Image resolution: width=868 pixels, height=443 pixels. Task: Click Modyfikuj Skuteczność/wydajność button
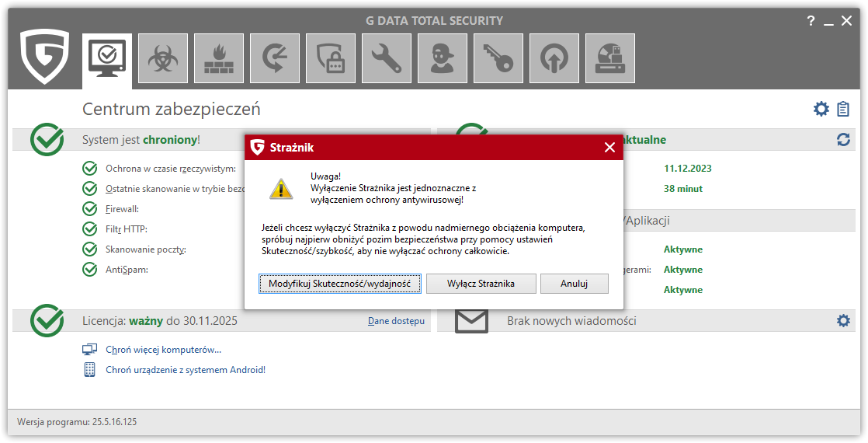pyautogui.click(x=340, y=284)
